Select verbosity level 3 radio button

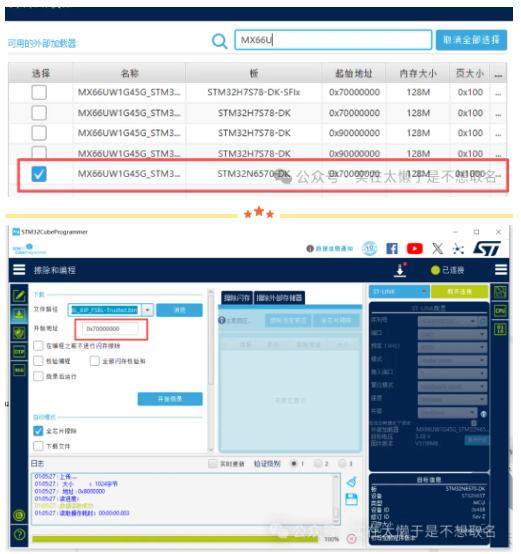(x=342, y=463)
